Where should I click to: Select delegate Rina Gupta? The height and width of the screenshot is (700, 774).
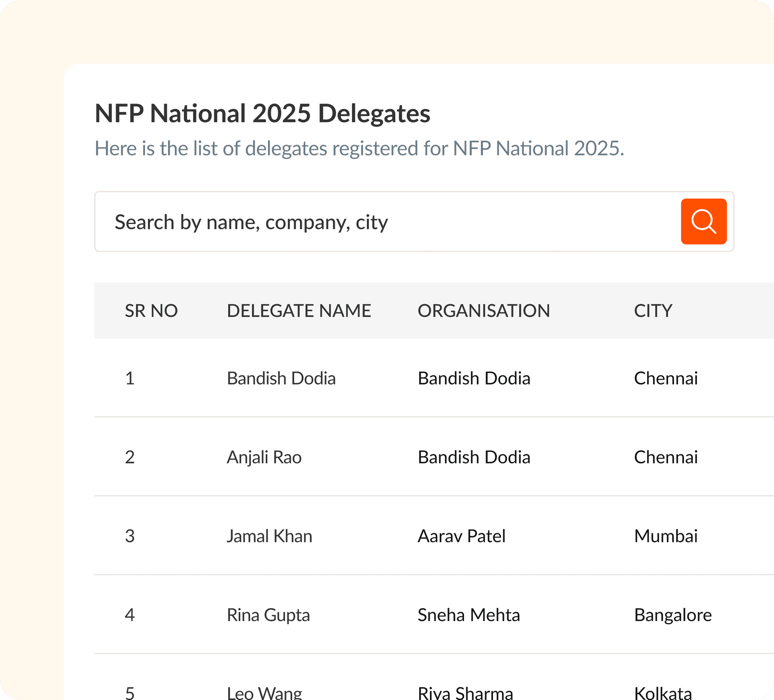(x=268, y=615)
